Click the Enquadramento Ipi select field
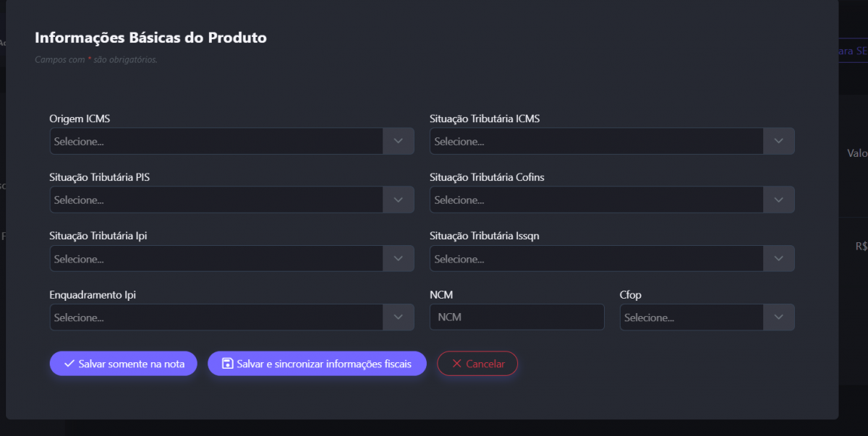Screen dimensions: 868x436 [x=216, y=317]
